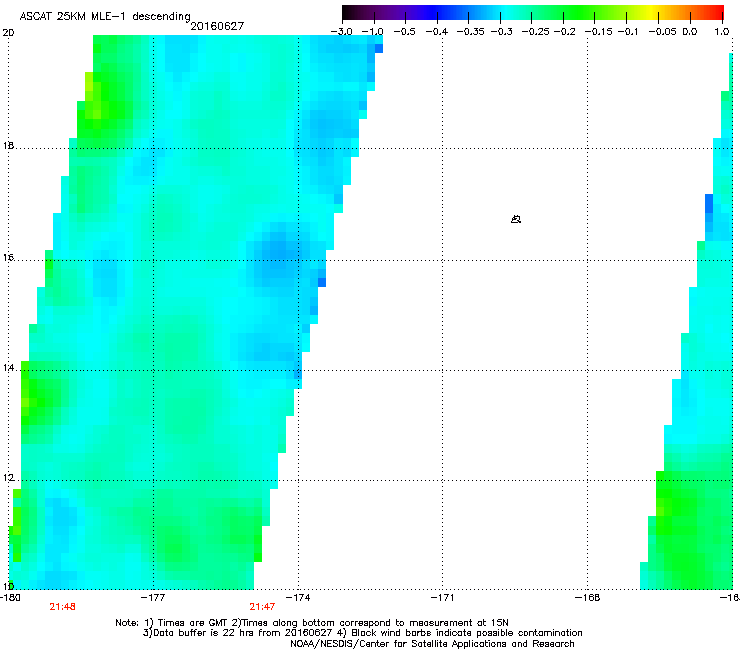Click the -0.25 colorbar label
Viewport: 740px width, 650px height.
click(535, 32)
